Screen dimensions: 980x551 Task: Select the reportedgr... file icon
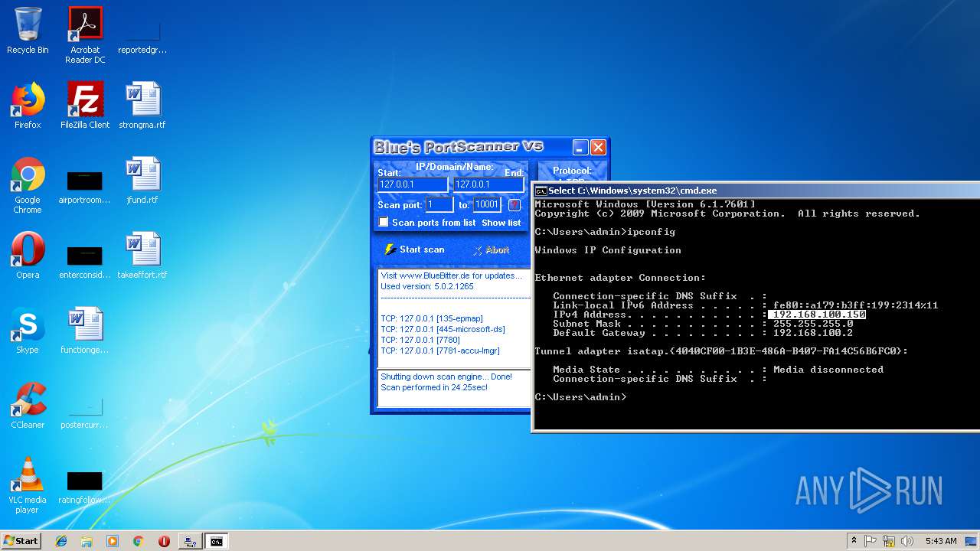point(142,37)
